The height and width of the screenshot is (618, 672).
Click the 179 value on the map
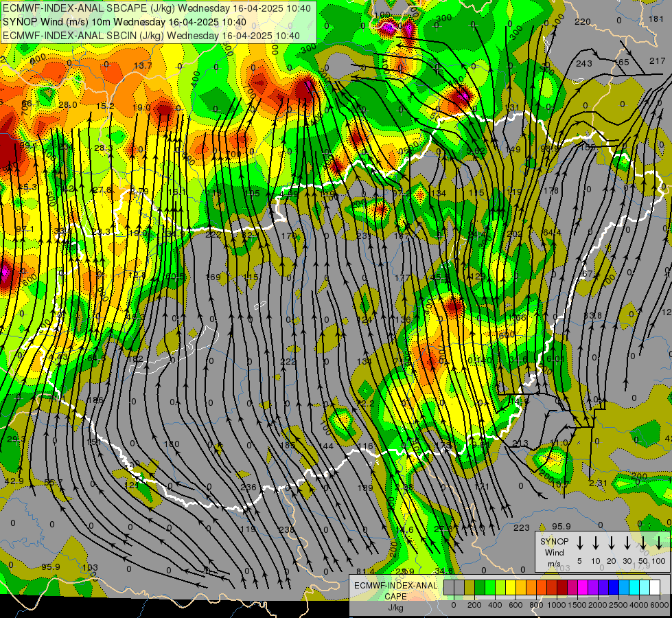point(290,236)
